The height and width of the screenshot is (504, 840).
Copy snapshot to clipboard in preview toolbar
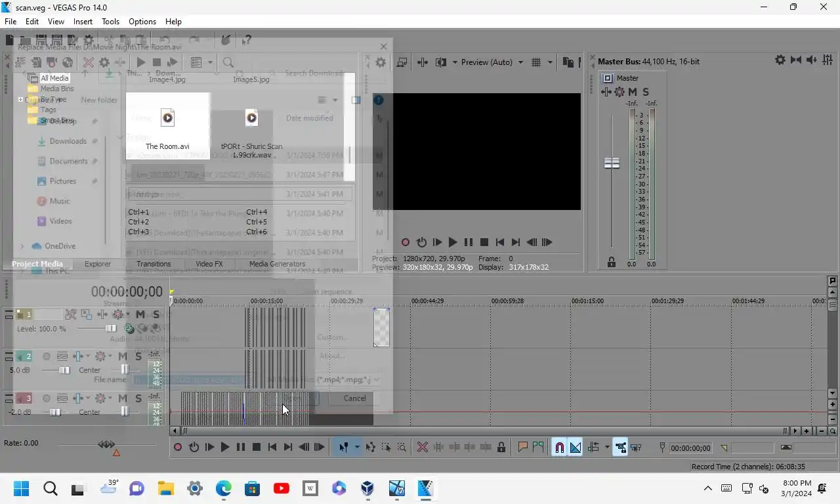568,62
